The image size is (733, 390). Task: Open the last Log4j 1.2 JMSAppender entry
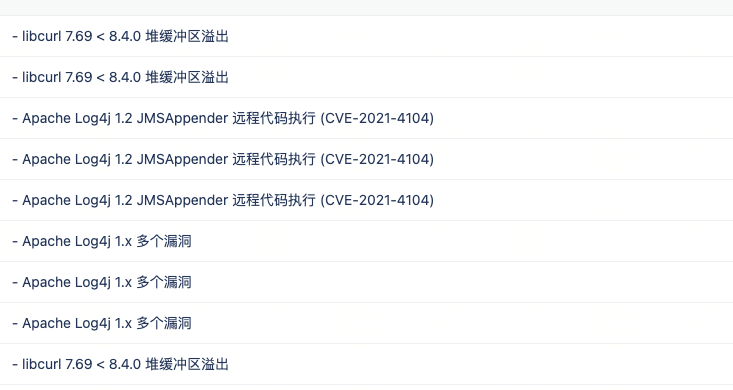pos(366,200)
